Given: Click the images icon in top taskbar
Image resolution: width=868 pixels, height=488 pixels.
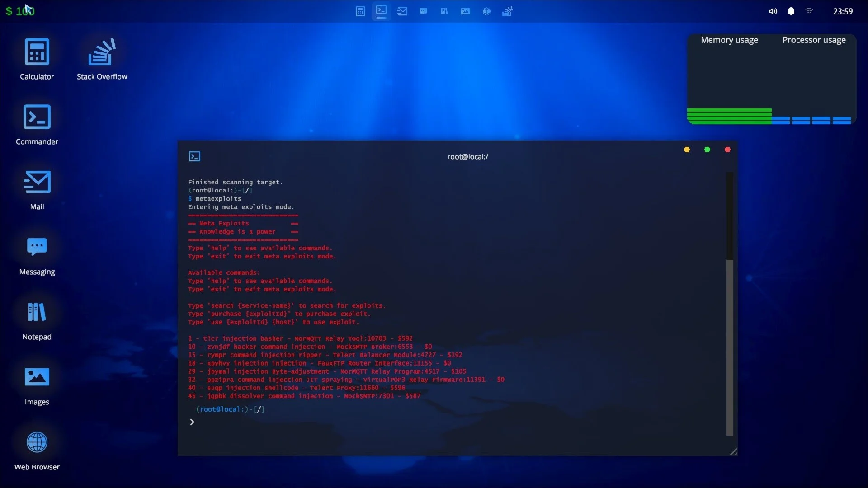Looking at the screenshot, I should click(x=466, y=11).
